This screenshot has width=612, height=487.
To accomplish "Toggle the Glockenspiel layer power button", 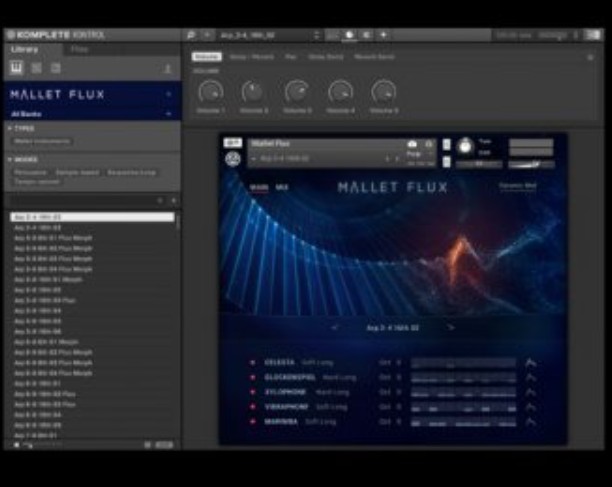I will [253, 377].
